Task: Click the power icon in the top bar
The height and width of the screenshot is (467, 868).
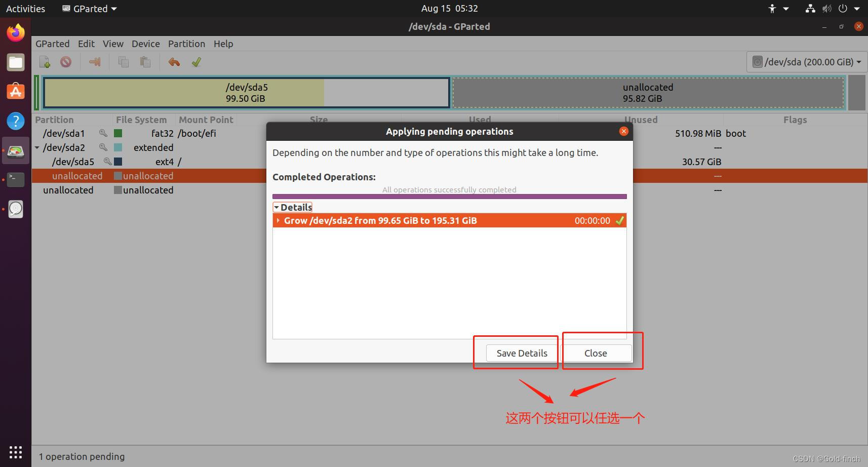Action: click(x=843, y=9)
